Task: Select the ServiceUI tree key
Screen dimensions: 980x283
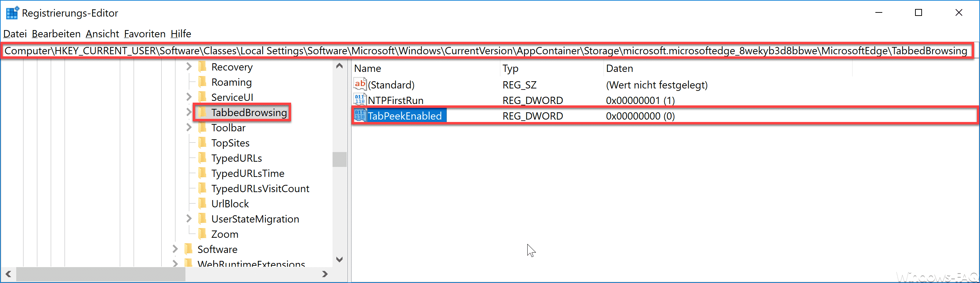Action: (232, 97)
